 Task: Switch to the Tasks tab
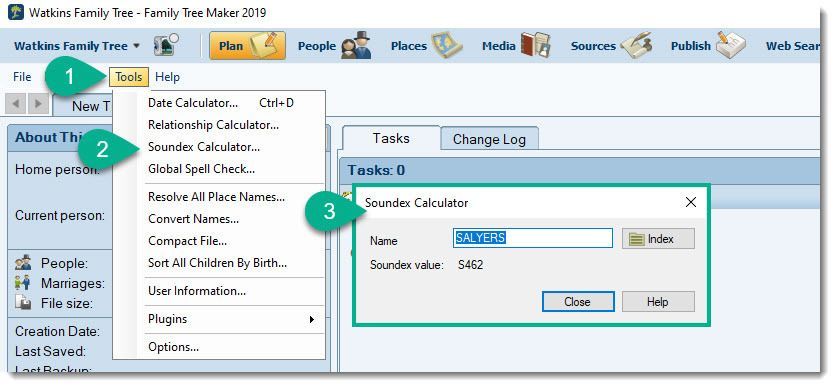tap(391, 138)
